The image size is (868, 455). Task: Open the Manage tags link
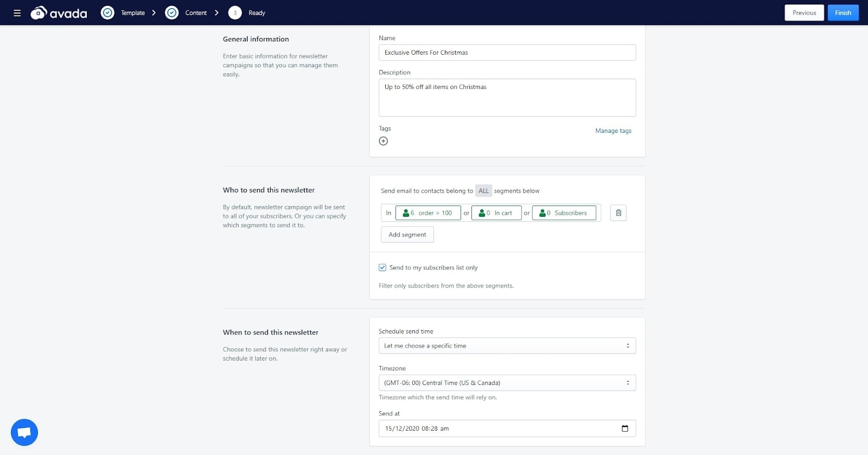(x=613, y=131)
